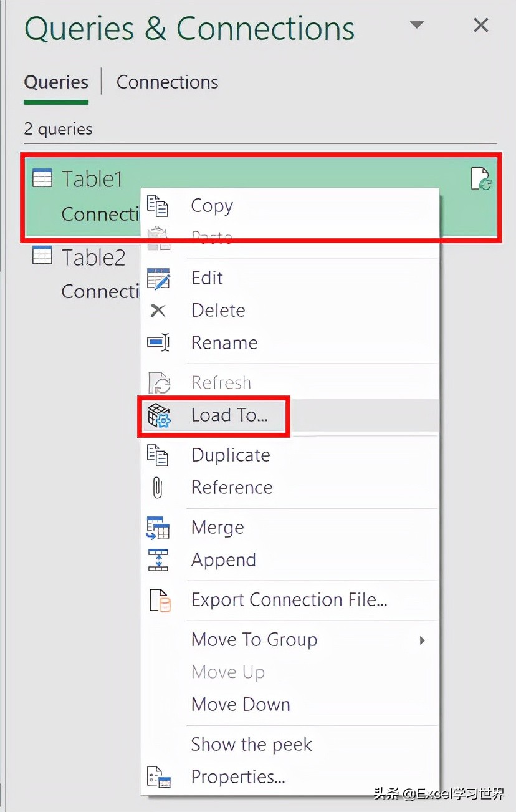This screenshot has height=812, width=516.
Task: Select the Queries tab
Action: coord(56,82)
